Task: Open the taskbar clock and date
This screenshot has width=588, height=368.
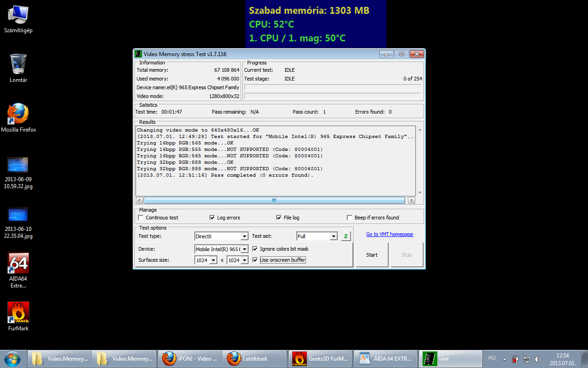Action: coord(563,359)
